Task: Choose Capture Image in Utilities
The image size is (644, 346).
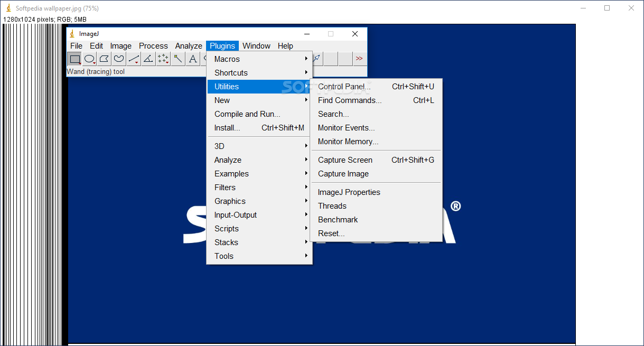Action: point(376,174)
